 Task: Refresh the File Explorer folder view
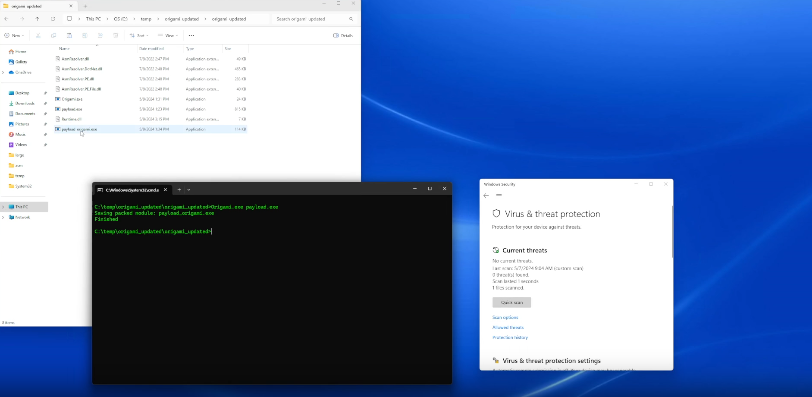(53, 19)
